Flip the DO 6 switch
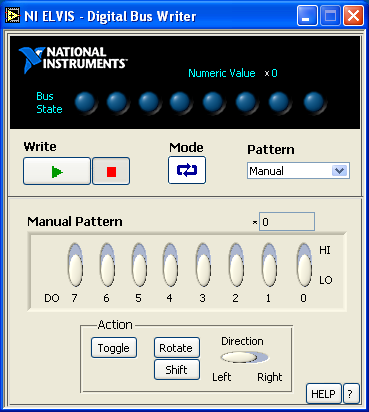 click(x=107, y=265)
